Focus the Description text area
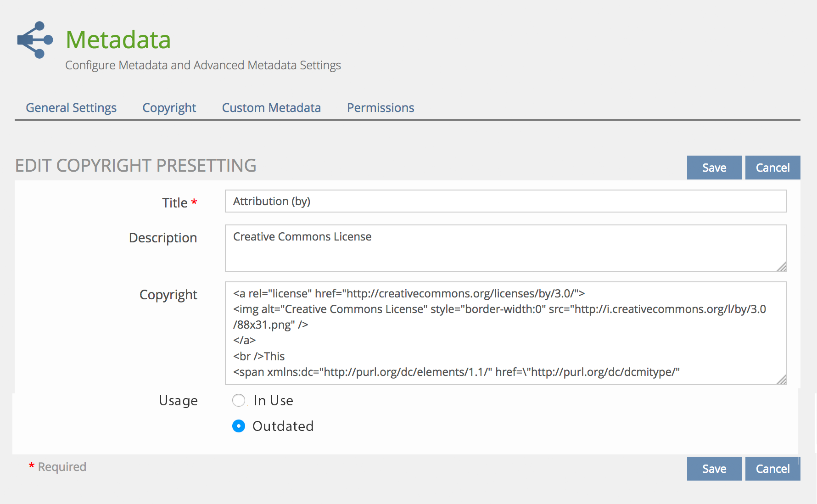The height and width of the screenshot is (504, 817). (x=505, y=248)
